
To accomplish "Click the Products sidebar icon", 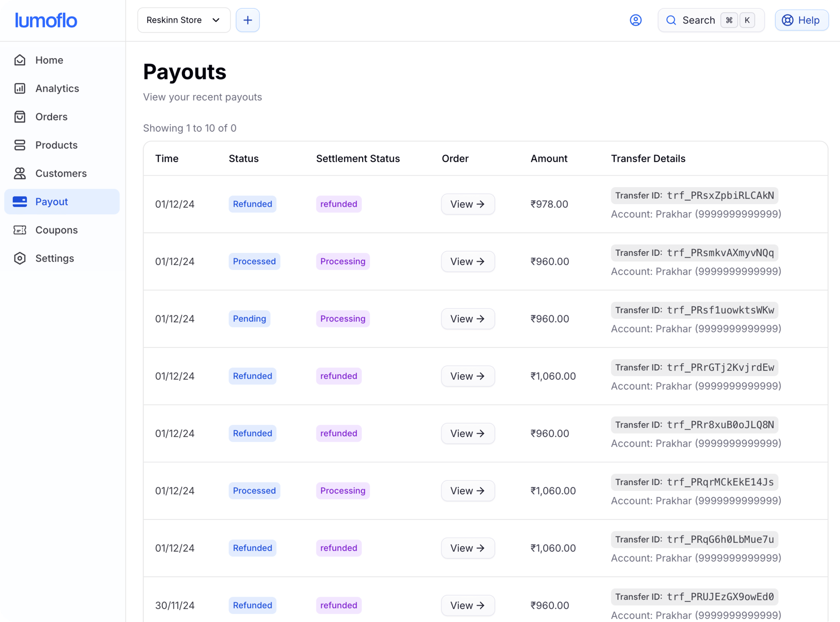I will pos(20,145).
